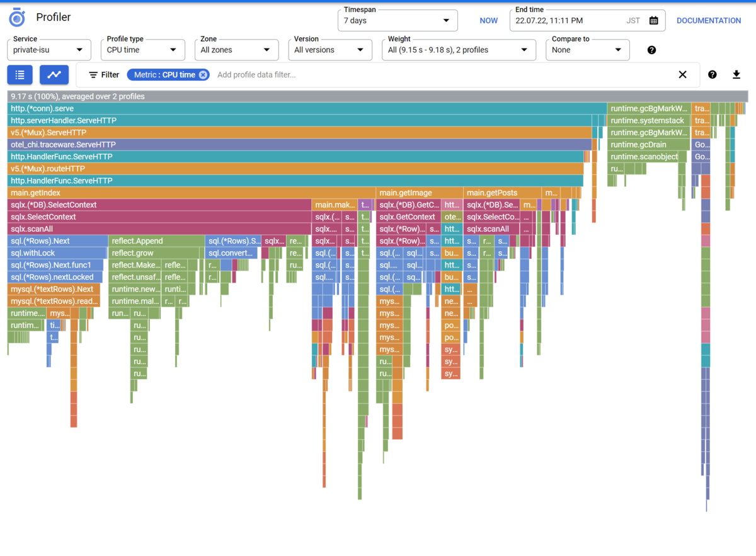Viewport: 756px width, 556px height.
Task: Open the Service private-isu dropdown
Action: coord(49,50)
